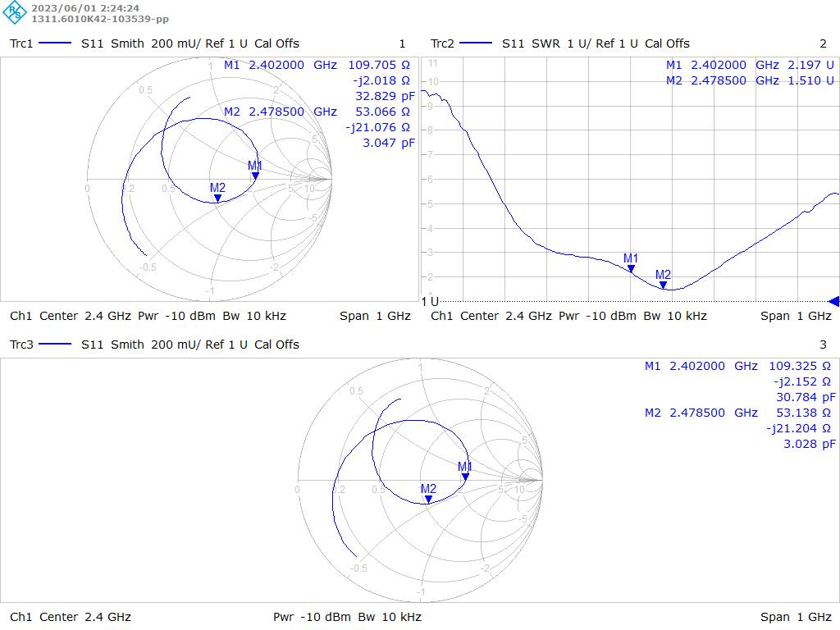This screenshot has width=840, height=630.
Task: Click Trc3 M1 capacitance '30.784 pF'
Action: coord(806,397)
